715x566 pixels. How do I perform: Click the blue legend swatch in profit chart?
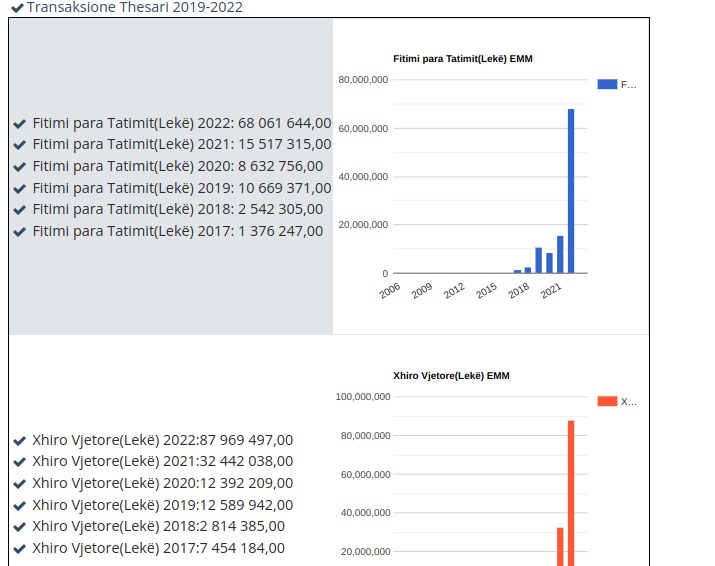click(606, 85)
